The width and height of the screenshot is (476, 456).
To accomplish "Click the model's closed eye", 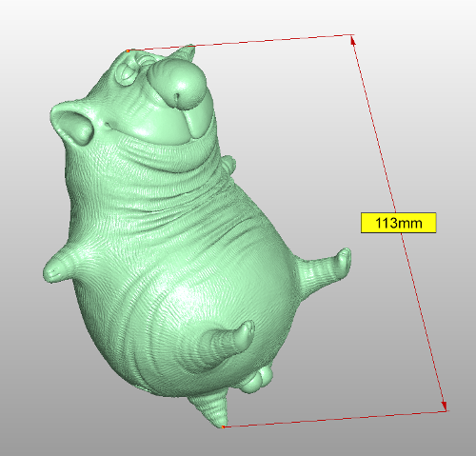I will (125, 73).
